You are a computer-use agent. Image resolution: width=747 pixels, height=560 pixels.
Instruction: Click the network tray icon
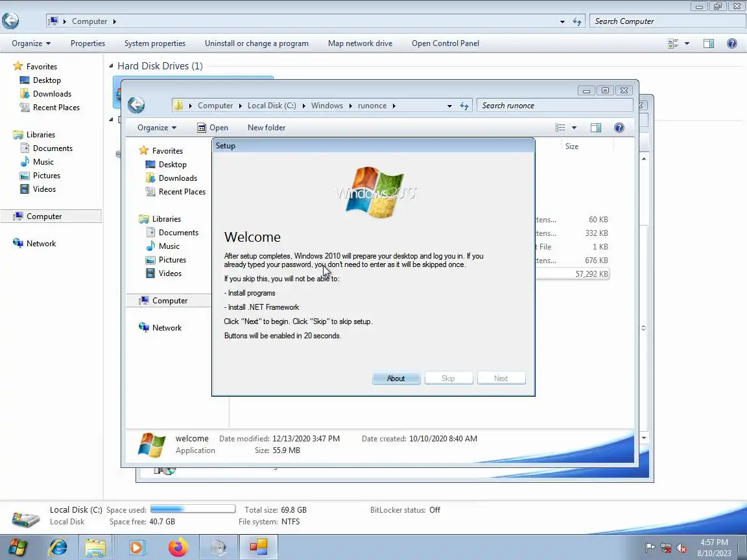tap(665, 548)
